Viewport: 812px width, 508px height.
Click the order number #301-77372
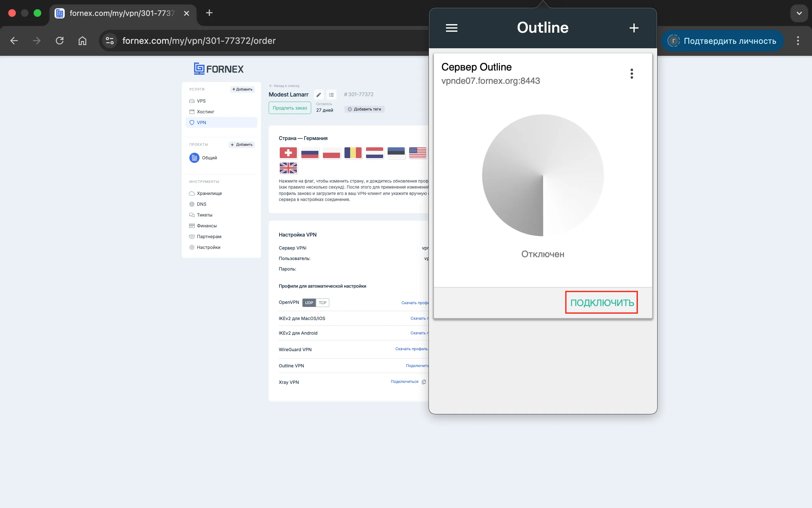coord(359,94)
